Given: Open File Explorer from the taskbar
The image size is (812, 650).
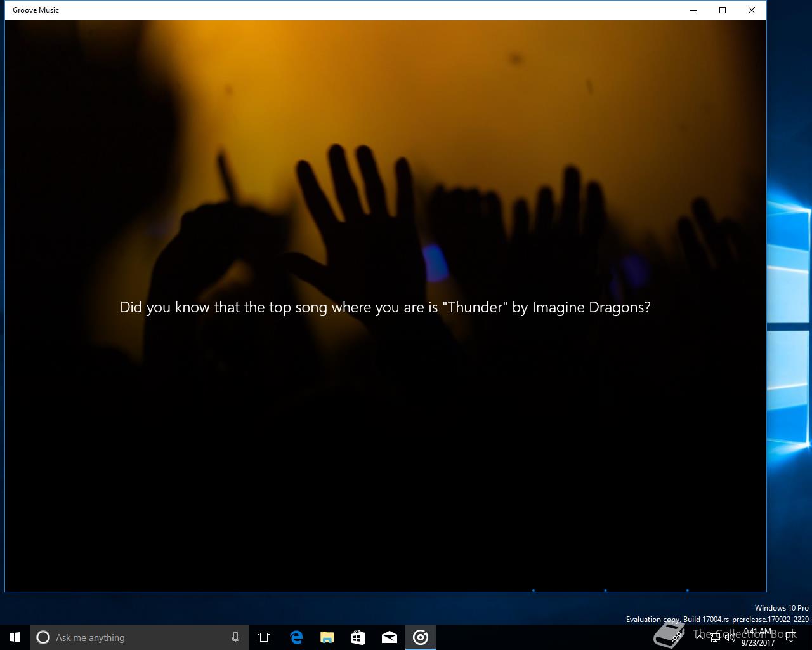Looking at the screenshot, I should 327,637.
